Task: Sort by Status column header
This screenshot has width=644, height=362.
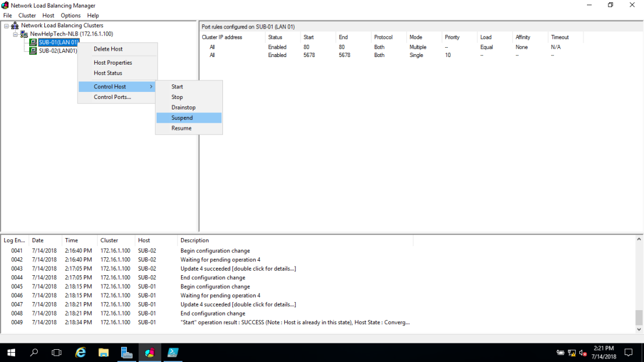Action: (283, 37)
